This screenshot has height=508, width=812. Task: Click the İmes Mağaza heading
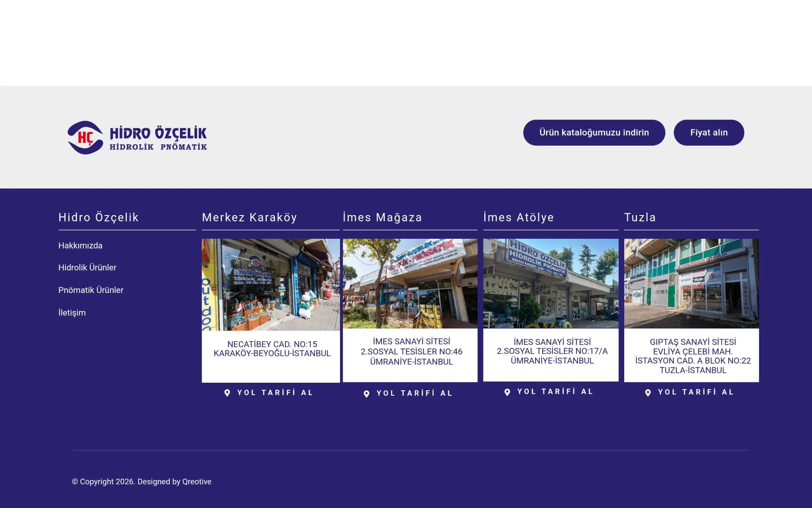pyautogui.click(x=382, y=217)
